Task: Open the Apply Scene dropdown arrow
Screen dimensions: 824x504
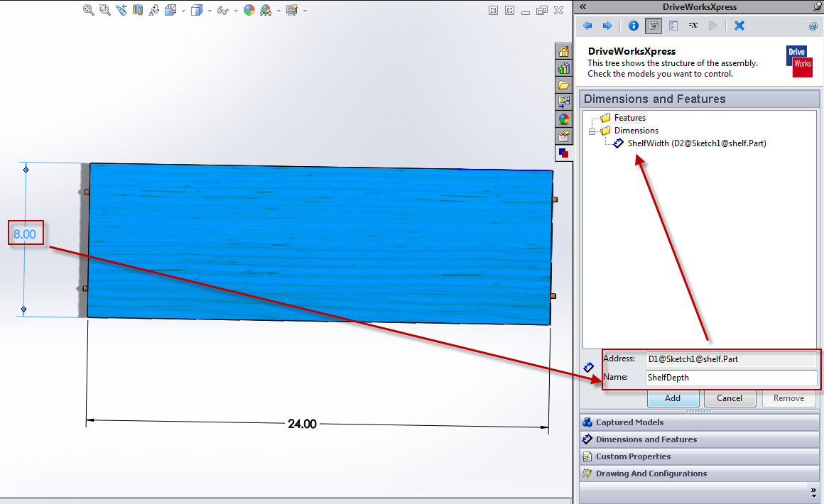Action: coord(278,11)
